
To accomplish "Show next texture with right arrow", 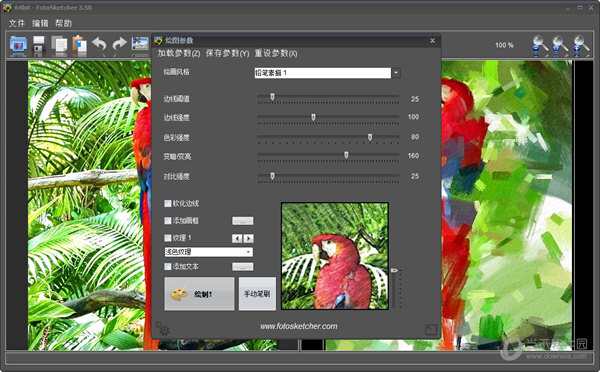I will [248, 238].
